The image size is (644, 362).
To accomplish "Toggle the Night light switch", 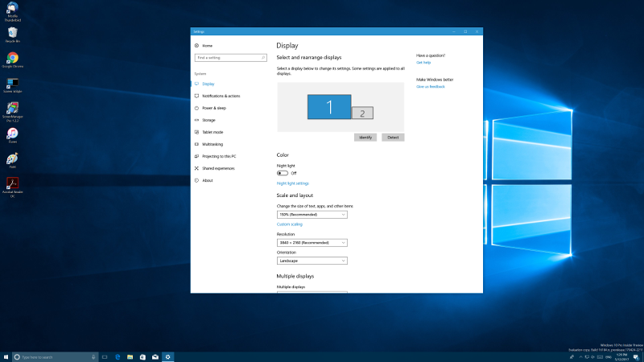I will click(283, 173).
